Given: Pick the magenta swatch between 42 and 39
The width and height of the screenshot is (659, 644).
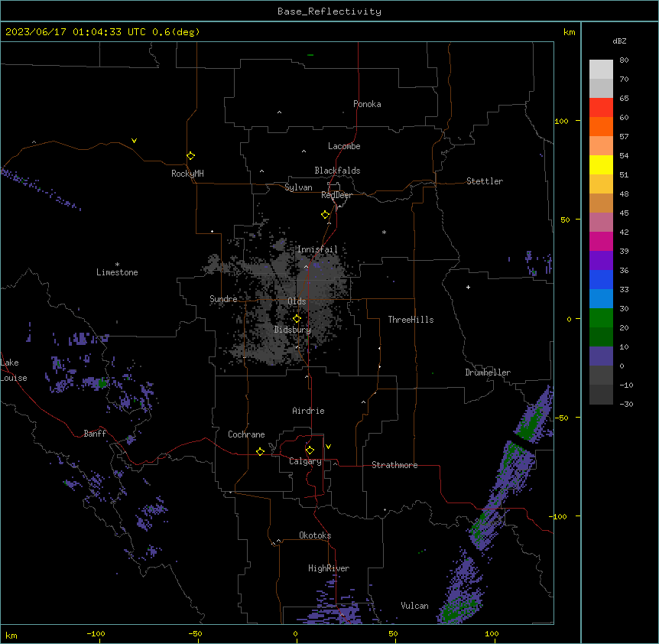Looking at the screenshot, I should pyautogui.click(x=601, y=241).
